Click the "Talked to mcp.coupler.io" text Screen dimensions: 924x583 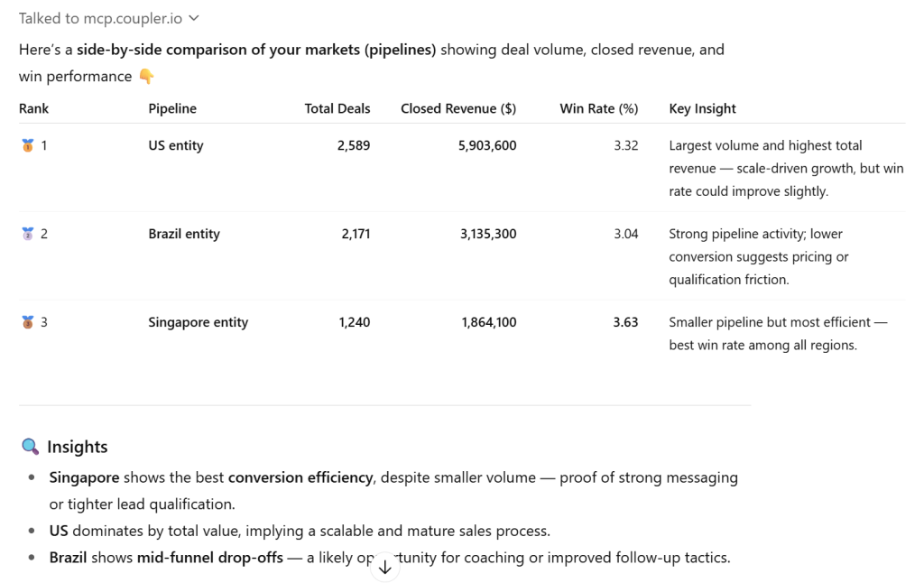pos(101,18)
